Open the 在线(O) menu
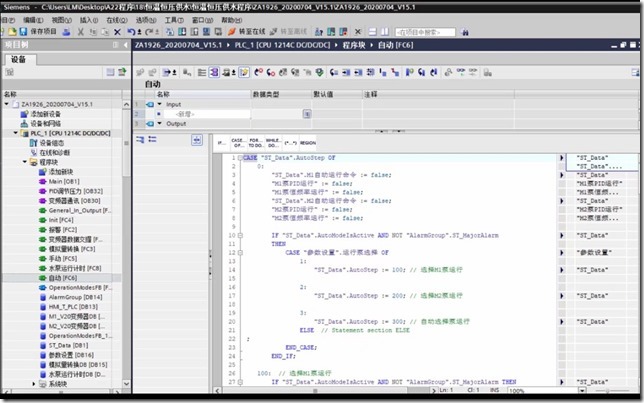644x403 pixels. coord(117,20)
